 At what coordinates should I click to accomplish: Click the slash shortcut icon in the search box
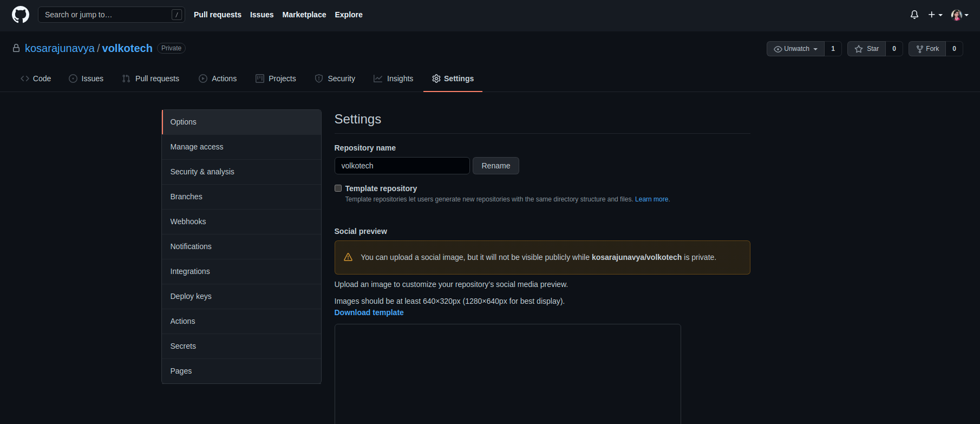tap(177, 15)
